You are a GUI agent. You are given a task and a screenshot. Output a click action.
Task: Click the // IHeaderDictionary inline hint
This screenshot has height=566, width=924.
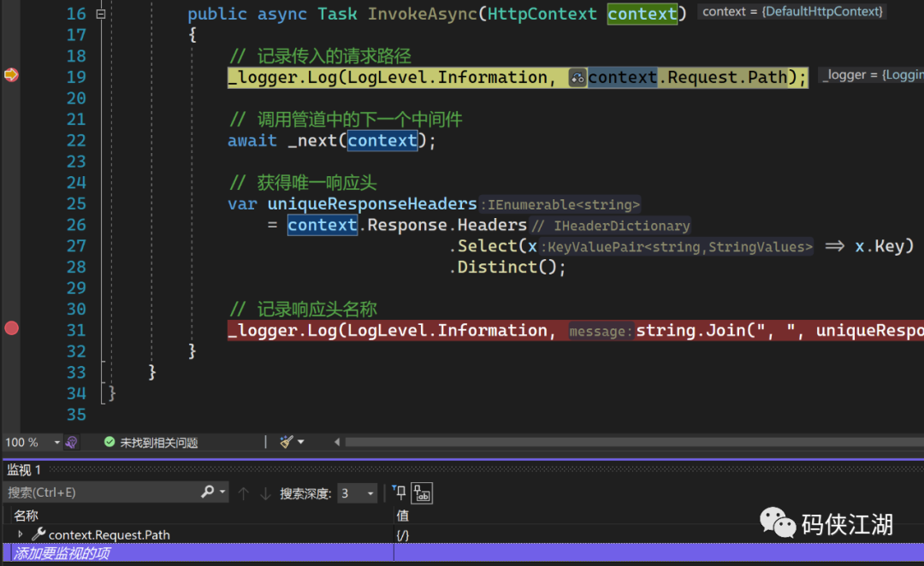point(610,226)
